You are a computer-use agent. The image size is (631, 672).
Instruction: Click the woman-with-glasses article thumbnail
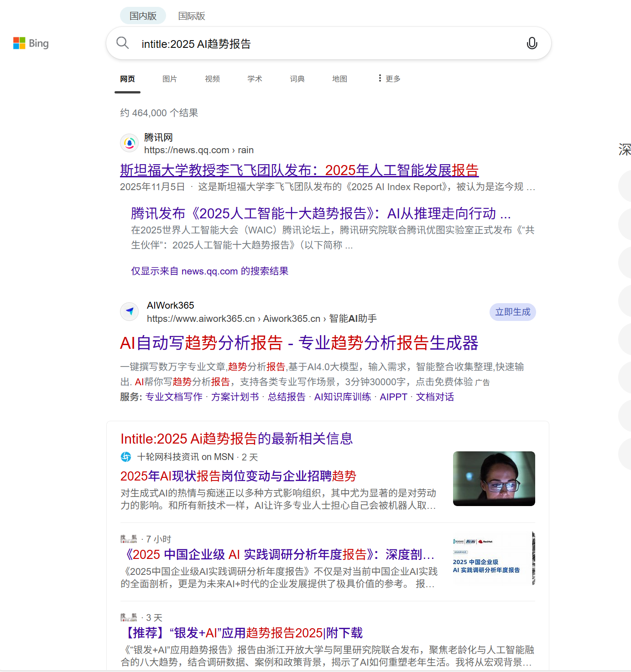tap(494, 479)
